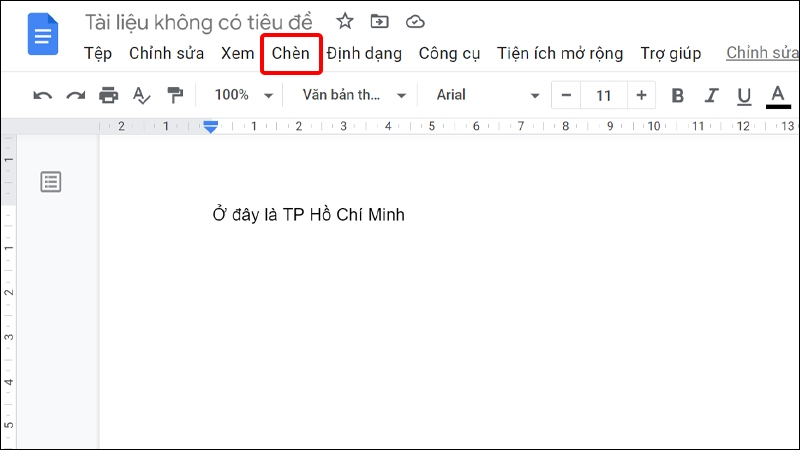The height and width of the screenshot is (450, 800).
Task: Show the document outline
Action: (51, 182)
